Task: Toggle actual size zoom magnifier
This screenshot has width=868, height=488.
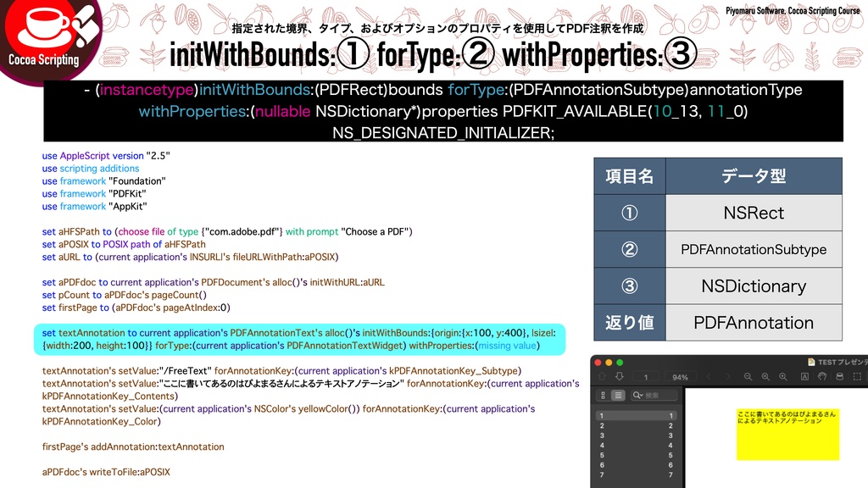Action: click(x=765, y=377)
